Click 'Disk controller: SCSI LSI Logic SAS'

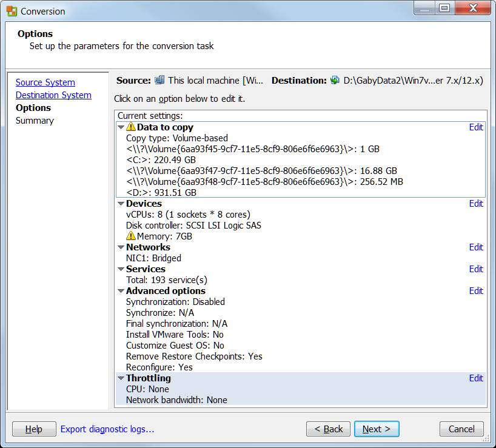193,226
